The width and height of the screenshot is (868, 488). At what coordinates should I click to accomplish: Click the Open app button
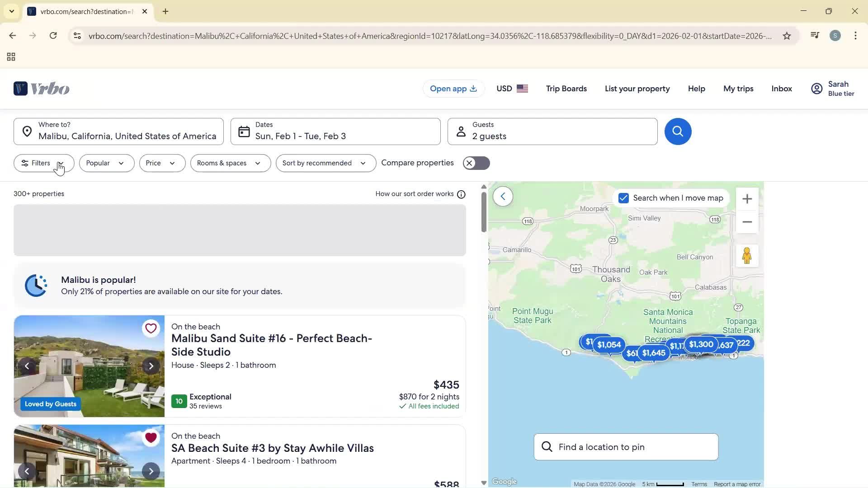[453, 89]
